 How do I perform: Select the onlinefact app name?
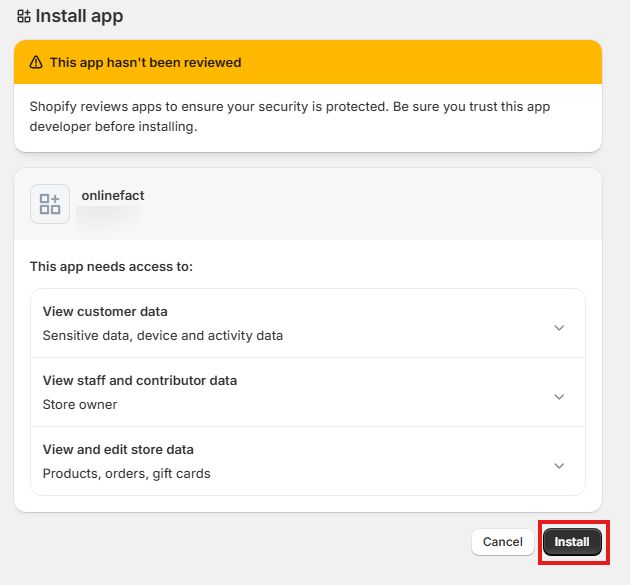[113, 196]
